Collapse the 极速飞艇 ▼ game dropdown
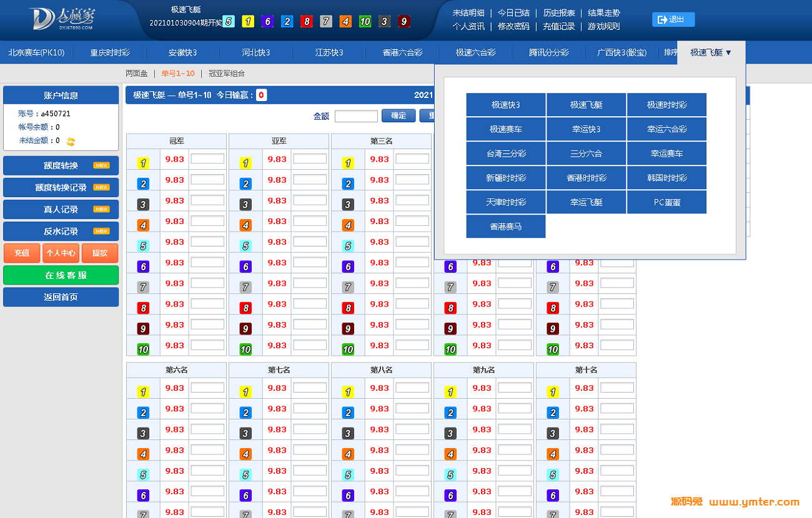The width and height of the screenshot is (812, 518). tap(711, 52)
